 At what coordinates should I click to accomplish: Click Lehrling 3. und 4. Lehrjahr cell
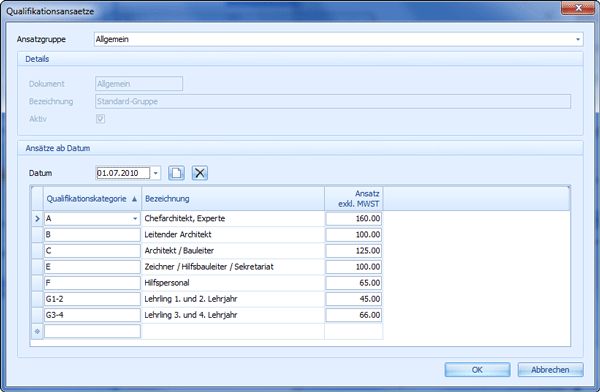[x=233, y=315]
